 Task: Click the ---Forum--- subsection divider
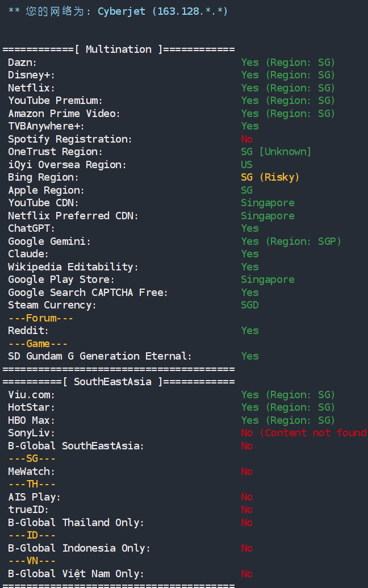pos(40,318)
